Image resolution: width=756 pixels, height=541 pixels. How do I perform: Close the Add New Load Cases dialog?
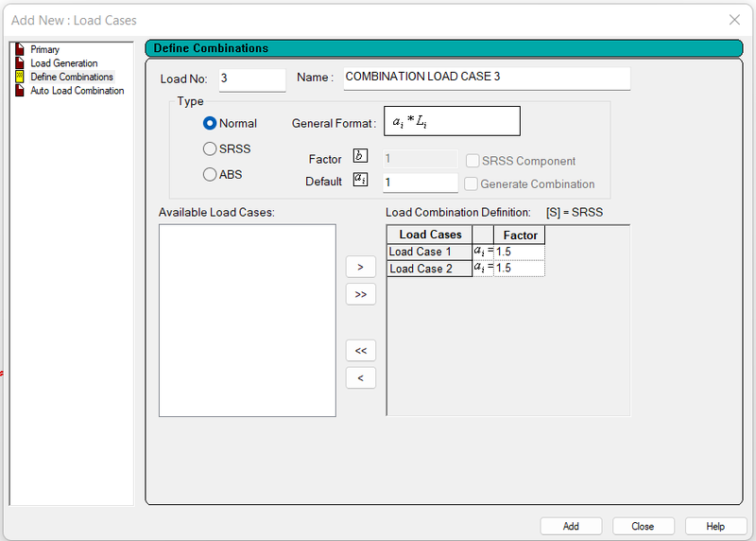click(734, 20)
